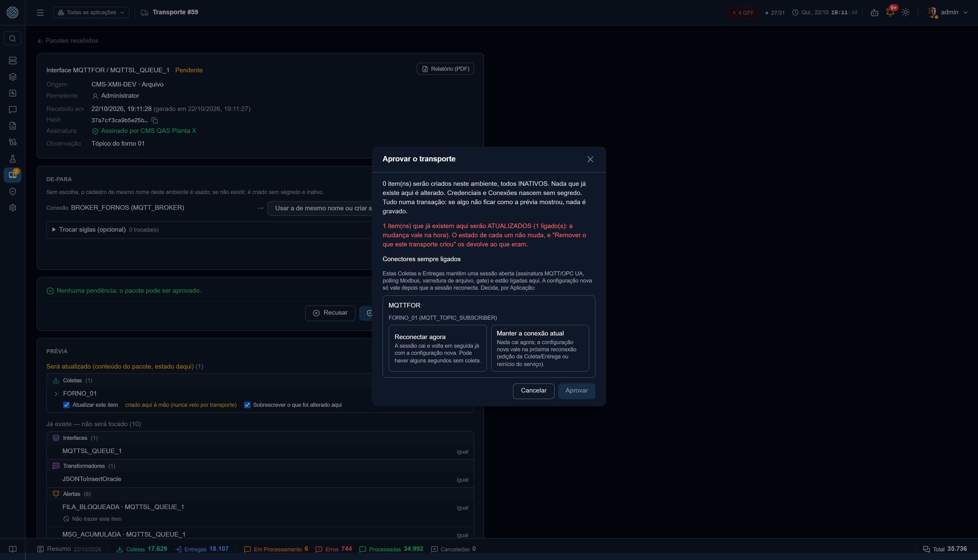The height and width of the screenshot is (560, 978).
Task: Click the Aprovar button in the dialog
Action: pyautogui.click(x=576, y=391)
